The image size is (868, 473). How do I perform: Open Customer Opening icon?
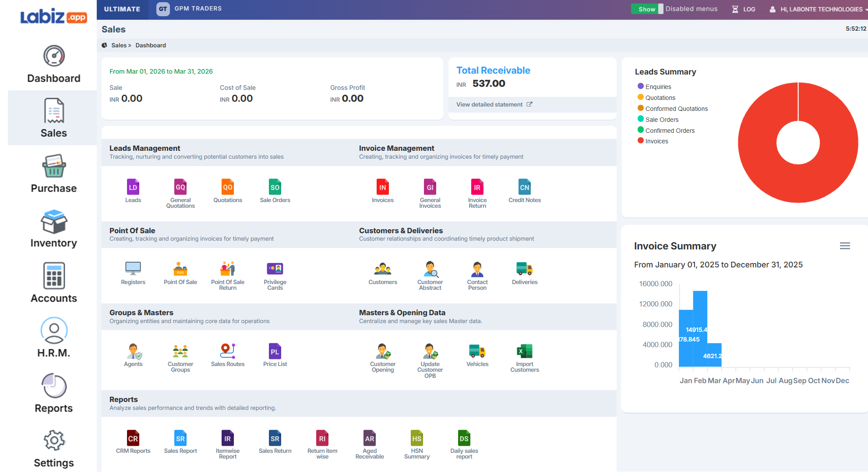point(383,351)
